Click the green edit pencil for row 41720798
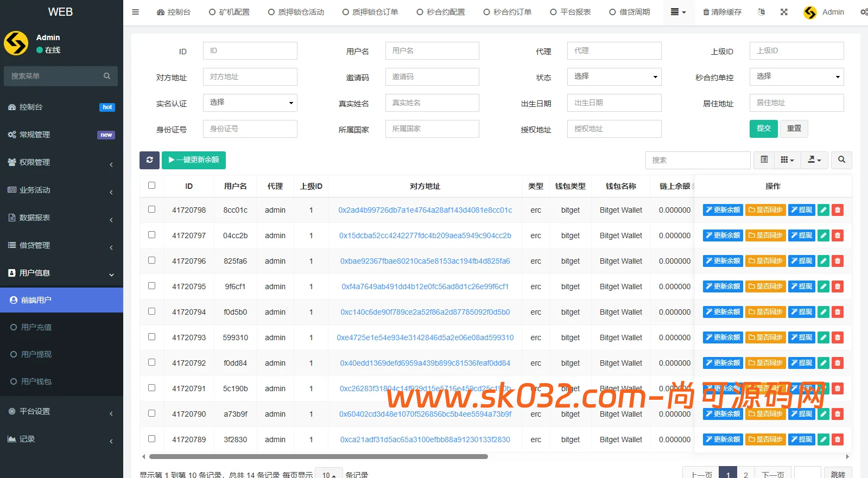 click(823, 210)
